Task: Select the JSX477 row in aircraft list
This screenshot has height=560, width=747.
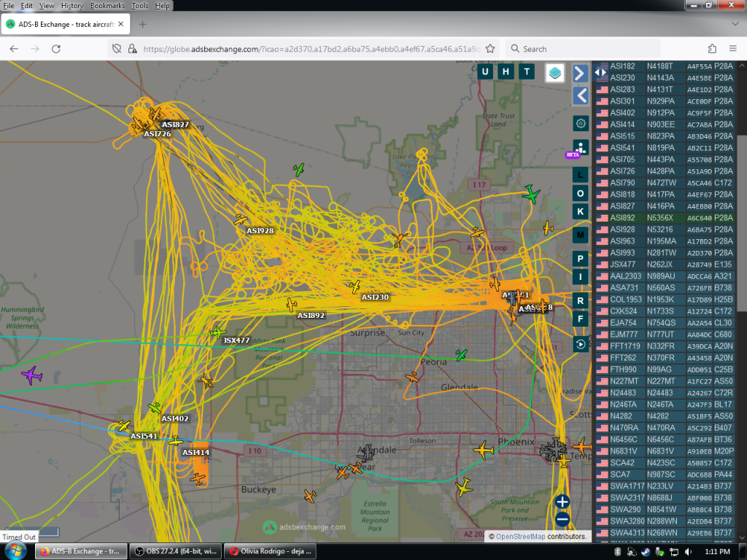Action: click(x=665, y=264)
